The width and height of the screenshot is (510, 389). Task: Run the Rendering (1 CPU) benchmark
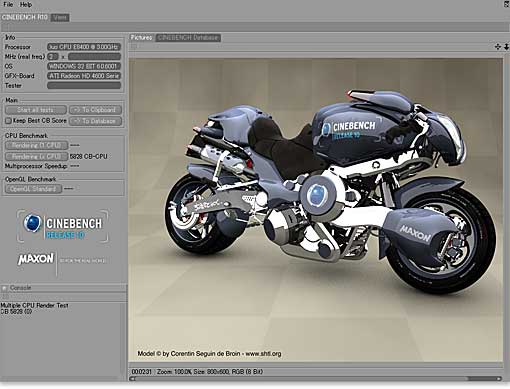tap(36, 145)
